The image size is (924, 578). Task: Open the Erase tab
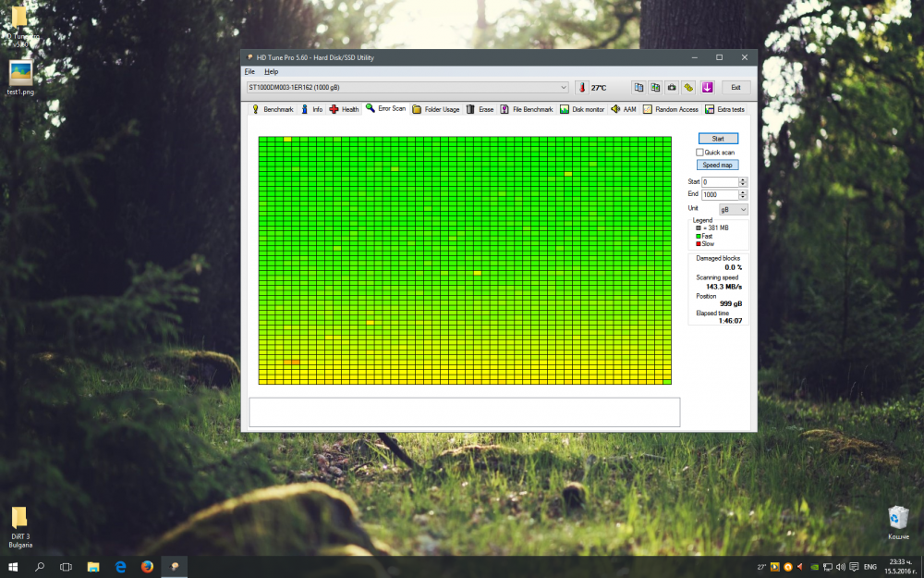(x=480, y=109)
